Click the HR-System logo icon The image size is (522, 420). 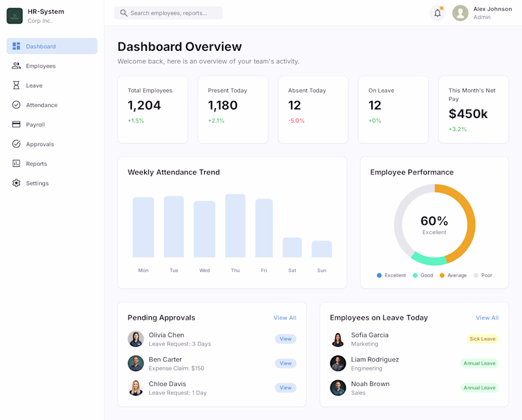[x=14, y=16]
